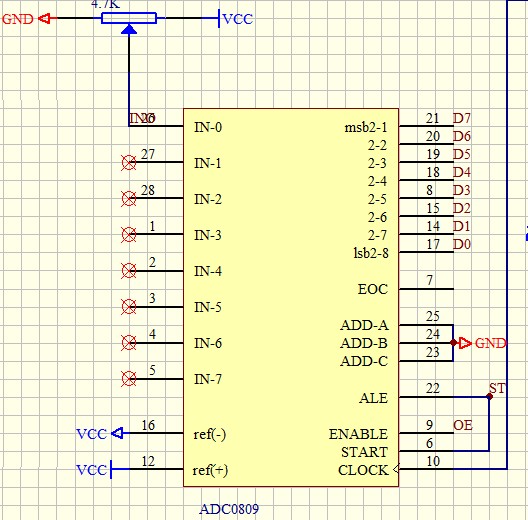The width and height of the screenshot is (528, 520).
Task: Select the junction dot at ADD-B GND
Action: 453,343
